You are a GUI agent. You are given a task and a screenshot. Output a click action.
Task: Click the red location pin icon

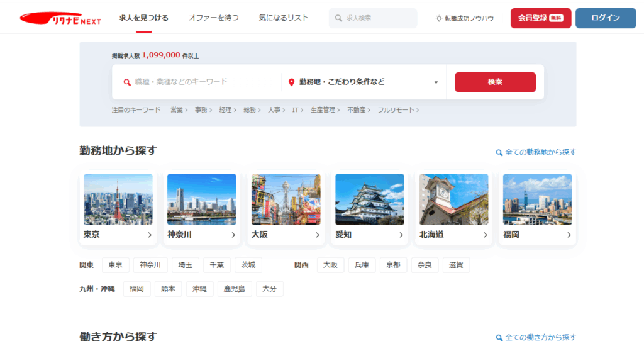pos(291,82)
